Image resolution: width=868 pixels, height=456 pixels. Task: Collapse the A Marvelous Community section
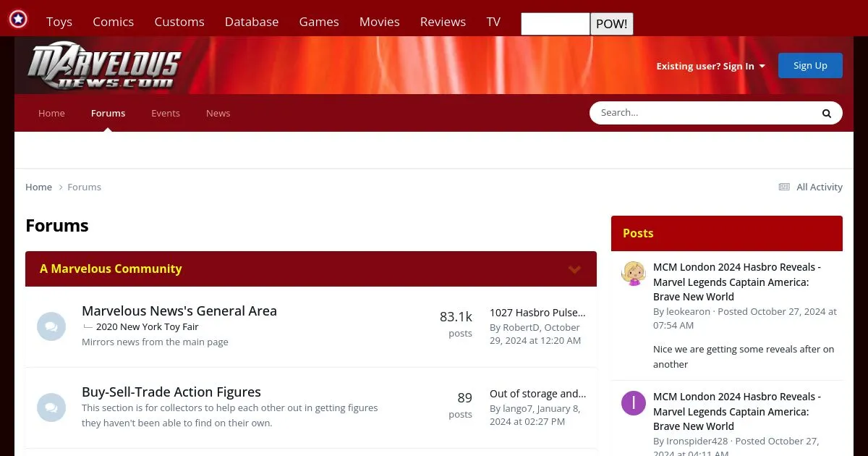(574, 269)
